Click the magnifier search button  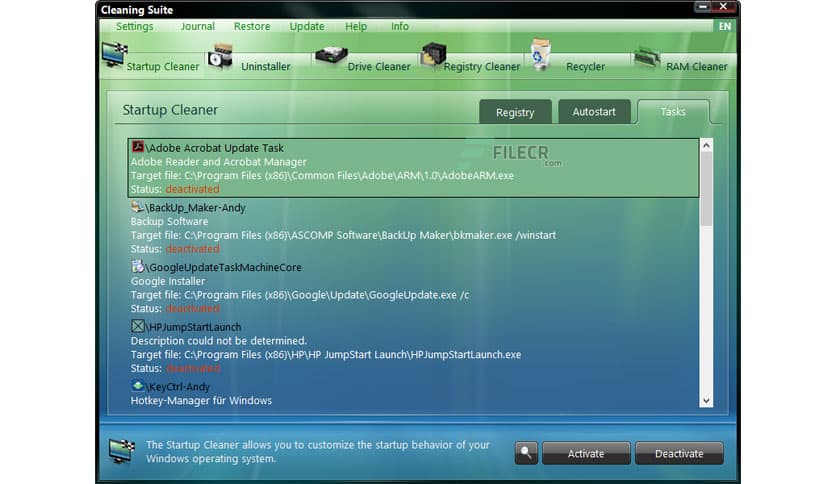click(x=526, y=453)
